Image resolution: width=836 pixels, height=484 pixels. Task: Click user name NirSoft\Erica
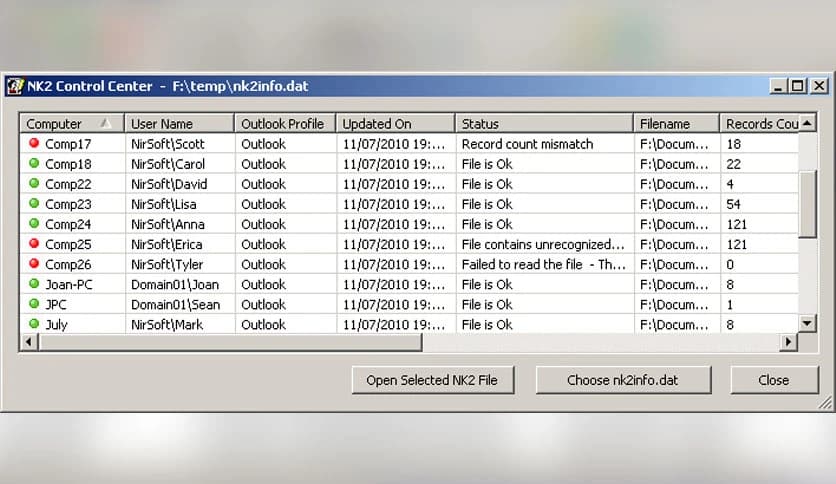[x=167, y=245]
